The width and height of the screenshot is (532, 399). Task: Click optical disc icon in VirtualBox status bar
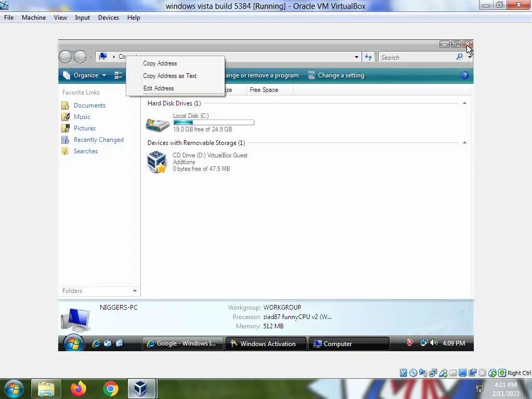tap(413, 373)
